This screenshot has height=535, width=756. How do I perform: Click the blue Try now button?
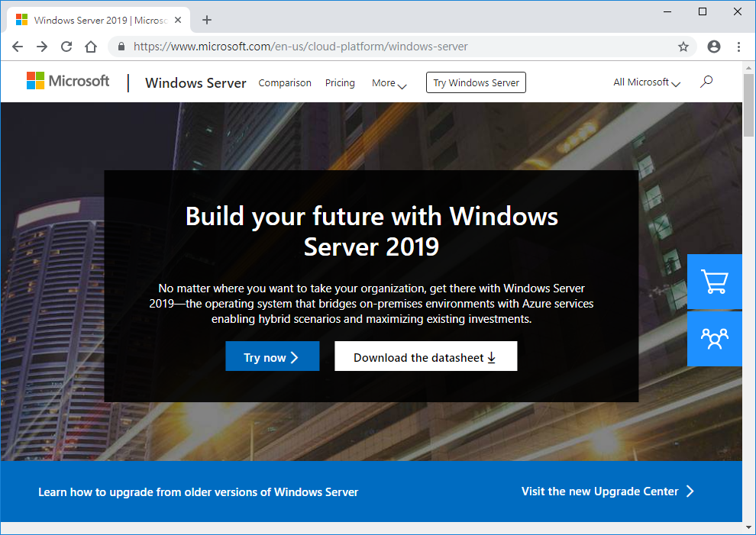coord(273,356)
